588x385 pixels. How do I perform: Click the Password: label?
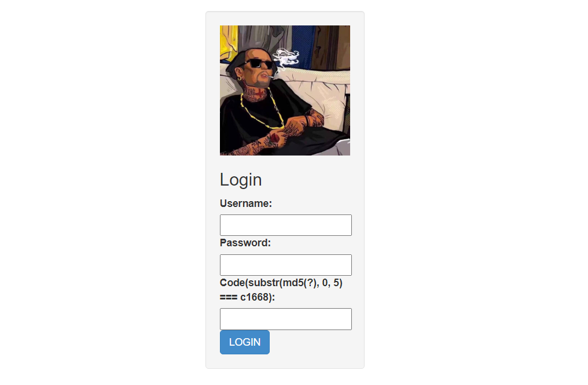click(x=245, y=243)
